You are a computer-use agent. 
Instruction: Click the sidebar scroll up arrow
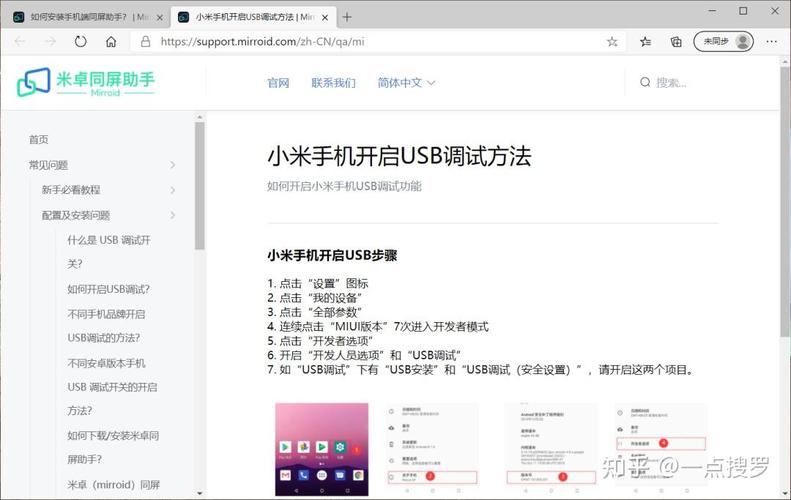(200, 117)
